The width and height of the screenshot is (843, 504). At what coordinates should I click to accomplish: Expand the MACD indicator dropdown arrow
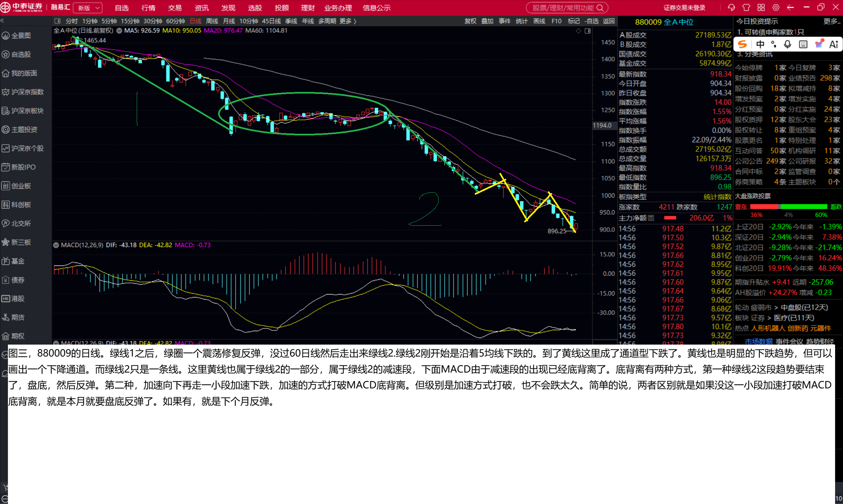point(56,245)
